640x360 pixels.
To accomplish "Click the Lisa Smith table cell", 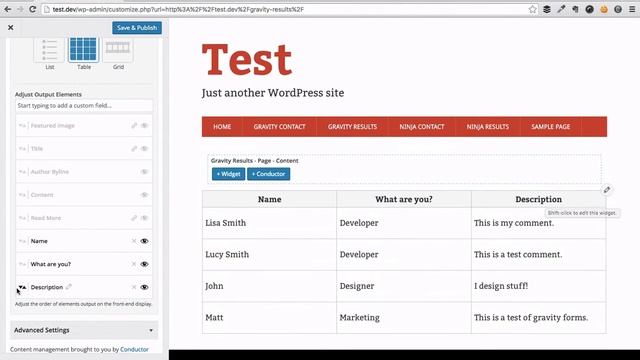I will (x=269, y=223).
